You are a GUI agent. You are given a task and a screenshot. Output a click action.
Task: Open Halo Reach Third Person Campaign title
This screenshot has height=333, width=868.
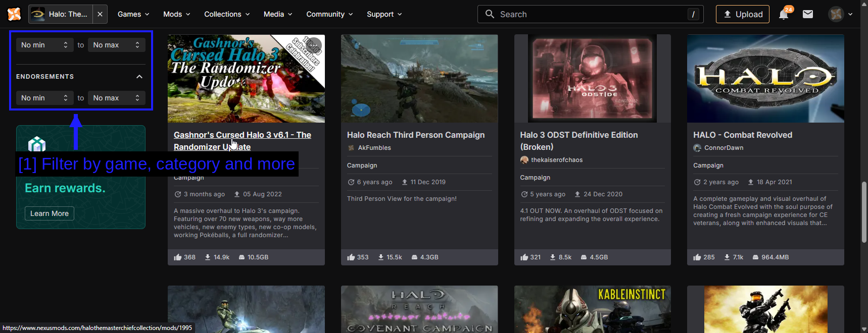click(416, 135)
